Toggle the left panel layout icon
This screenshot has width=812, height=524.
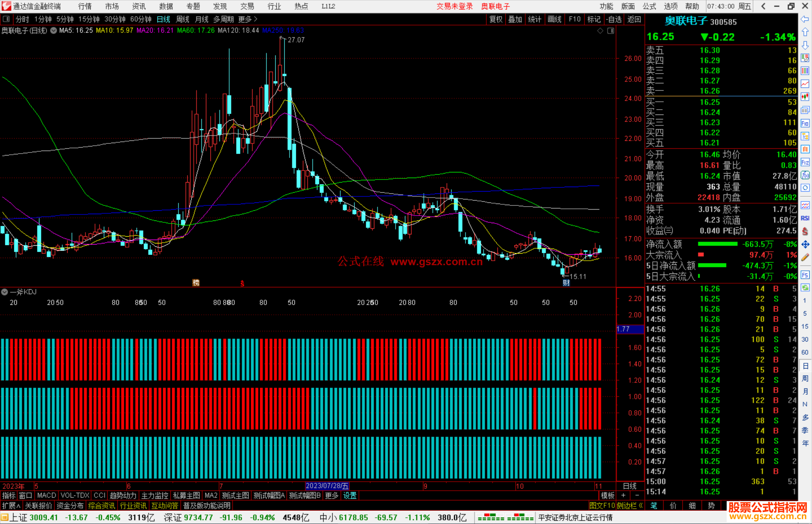coord(6,19)
